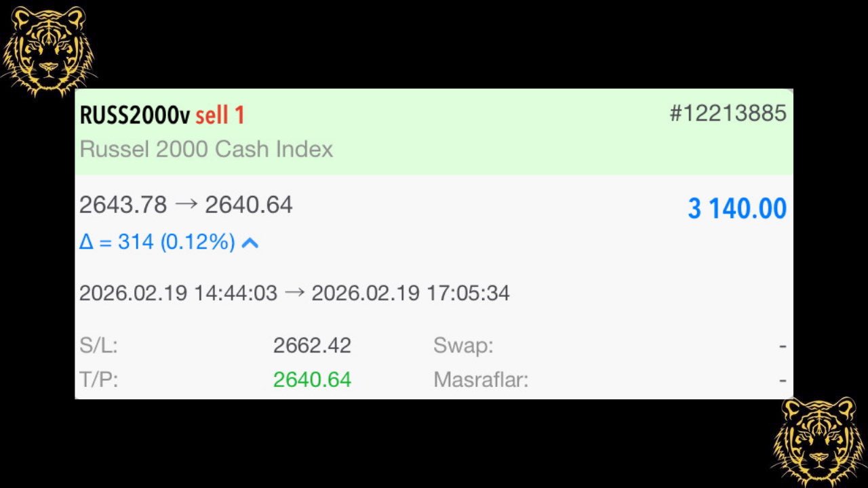Image resolution: width=868 pixels, height=488 pixels.
Task: Click the order ticket number #12213885
Action: pos(728,113)
